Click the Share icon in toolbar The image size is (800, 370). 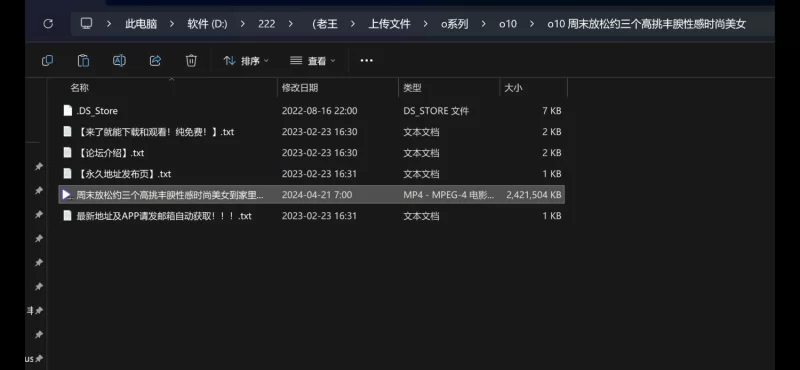point(155,61)
